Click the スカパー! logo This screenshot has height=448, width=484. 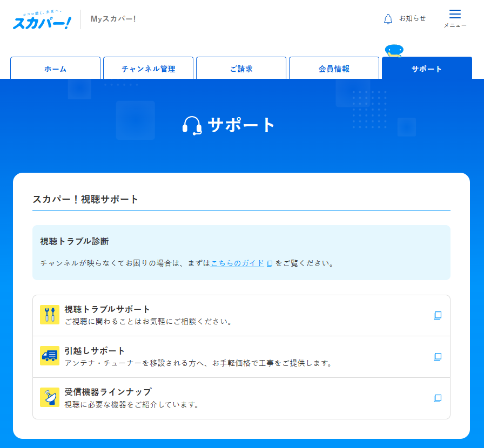click(x=42, y=21)
